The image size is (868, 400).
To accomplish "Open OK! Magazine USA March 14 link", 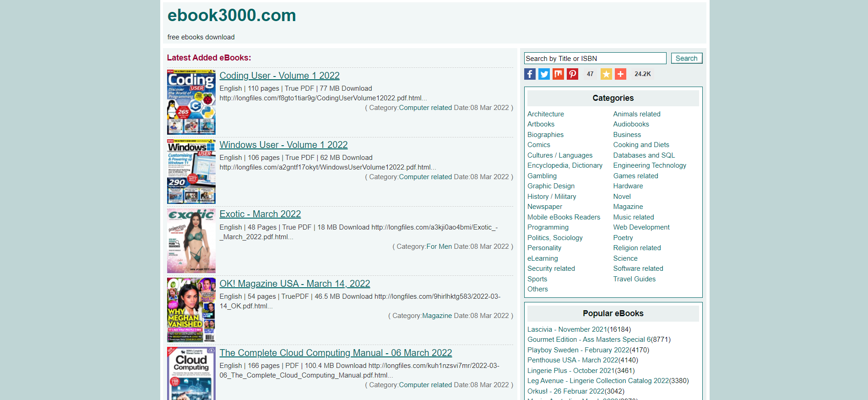I will pos(295,284).
